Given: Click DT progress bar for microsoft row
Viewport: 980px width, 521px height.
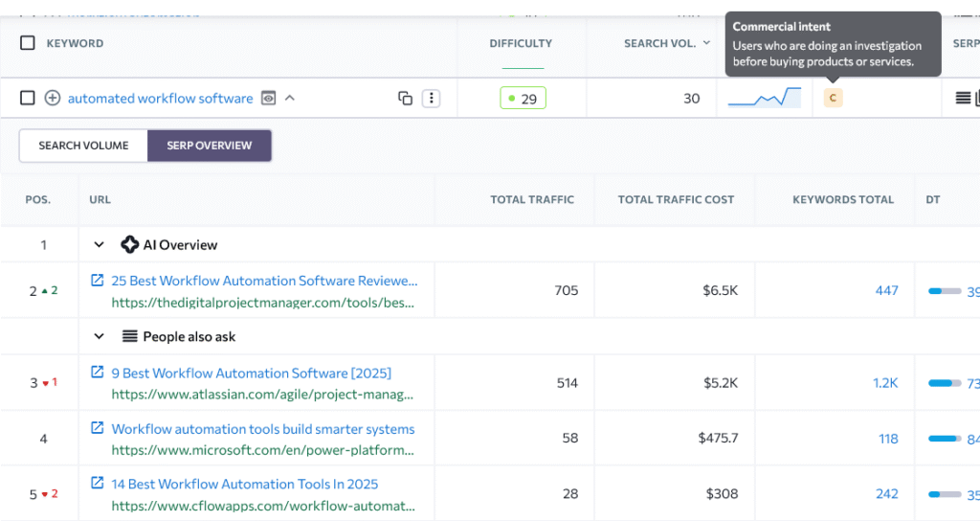Looking at the screenshot, I should (945, 439).
